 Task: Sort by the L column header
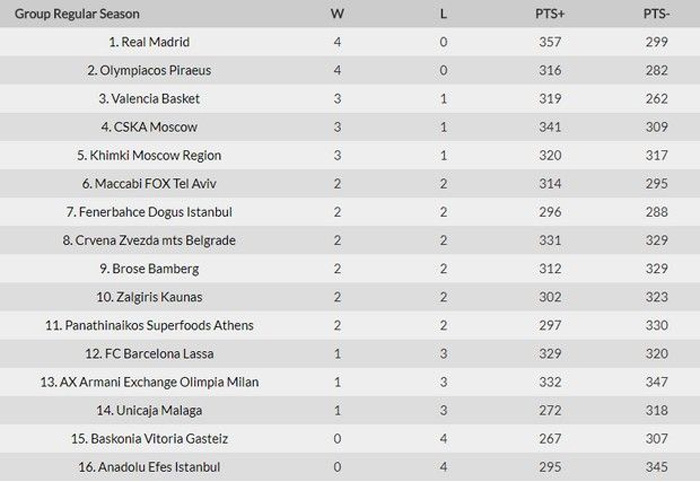pos(443,14)
